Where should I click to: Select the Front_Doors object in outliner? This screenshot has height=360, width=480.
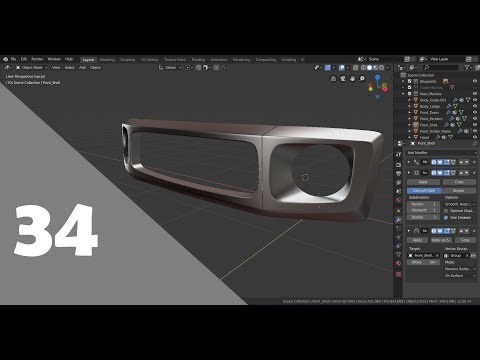tap(429, 113)
